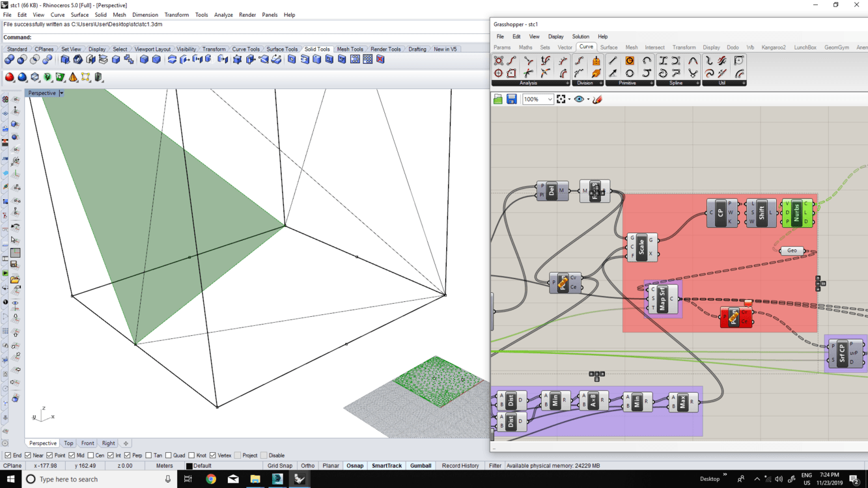The image size is (868, 488).
Task: Expand the Spline panel plus button
Action: coord(697,83)
